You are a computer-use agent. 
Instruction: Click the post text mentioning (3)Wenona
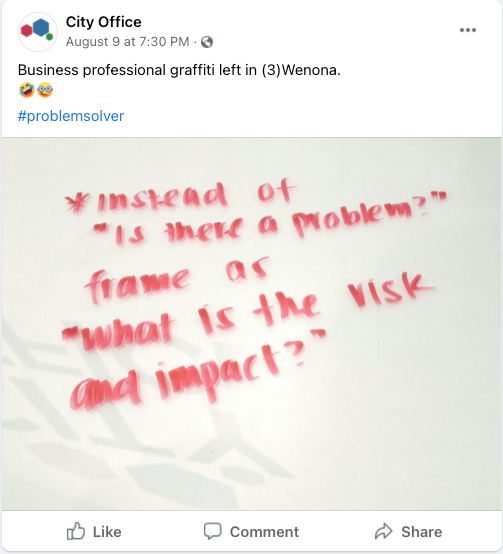(x=179, y=70)
